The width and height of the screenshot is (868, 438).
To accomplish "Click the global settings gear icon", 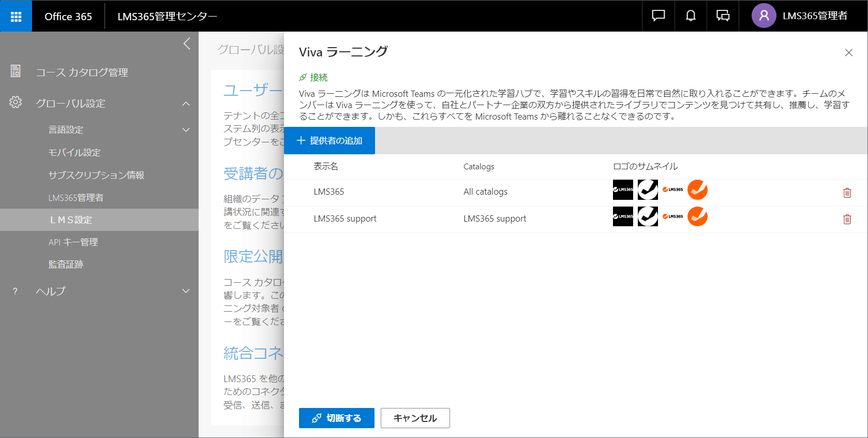I will click(x=16, y=103).
